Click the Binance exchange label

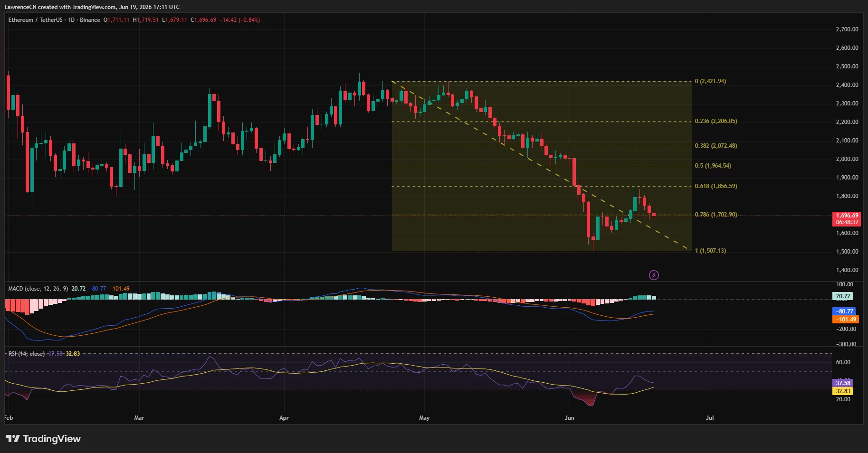coord(90,20)
